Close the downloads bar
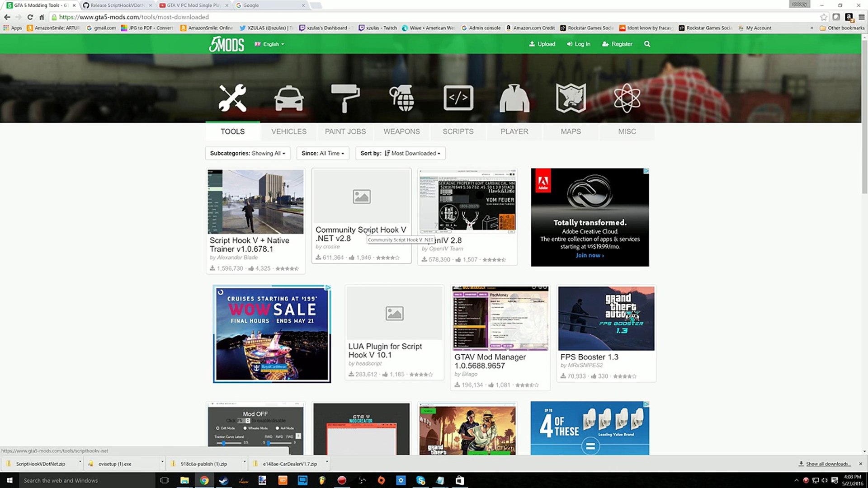Viewport: 868px width, 488px height. (860, 464)
